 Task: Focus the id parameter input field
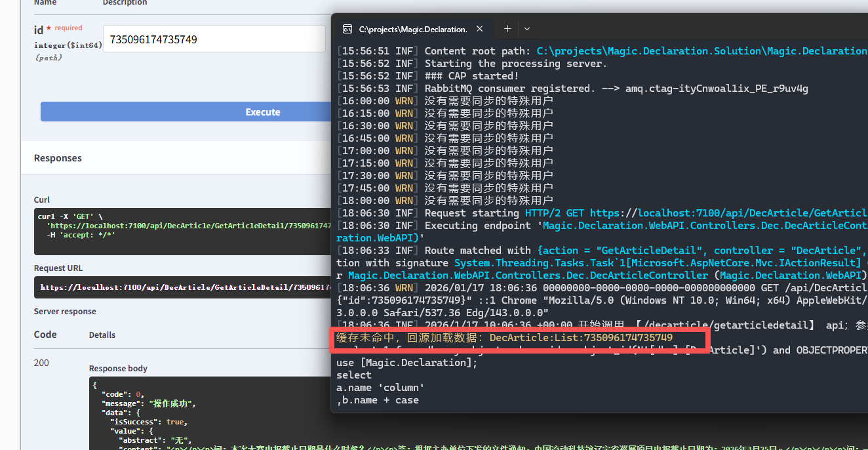point(214,39)
